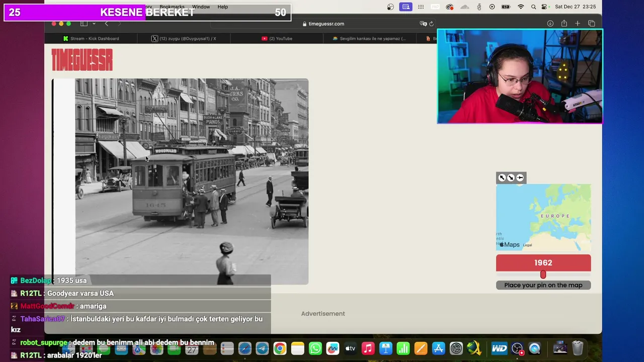Switch to the 'Sevgilim kankası ile ne yapamaz' tab
Viewport: 644px width, 362px height.
(x=370, y=38)
